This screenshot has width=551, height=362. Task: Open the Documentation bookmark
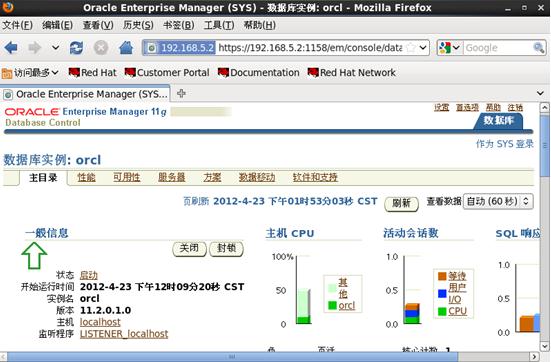(259, 73)
